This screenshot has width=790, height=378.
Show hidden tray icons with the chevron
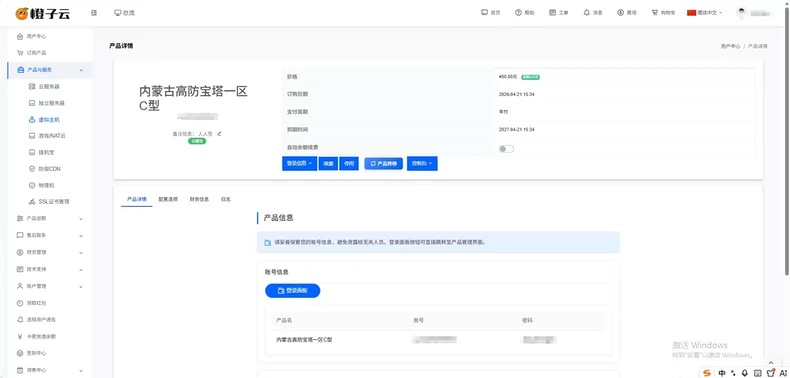(x=770, y=362)
